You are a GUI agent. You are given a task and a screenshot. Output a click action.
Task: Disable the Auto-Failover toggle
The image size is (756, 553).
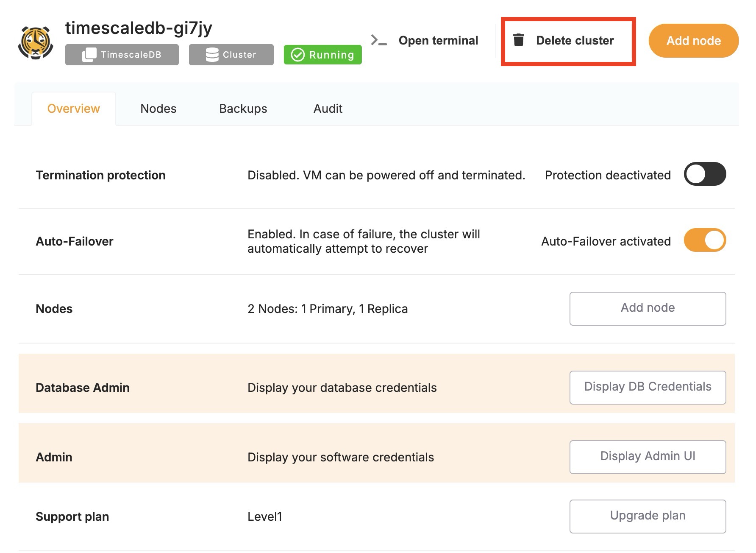point(705,240)
